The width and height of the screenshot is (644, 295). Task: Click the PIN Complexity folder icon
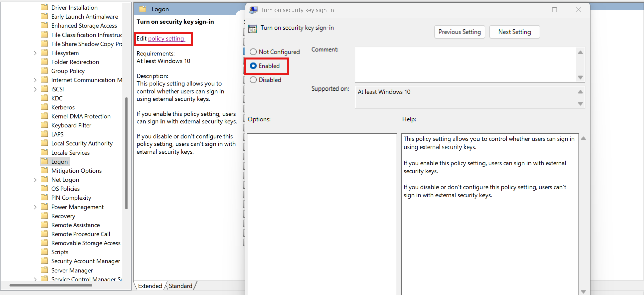(x=44, y=197)
